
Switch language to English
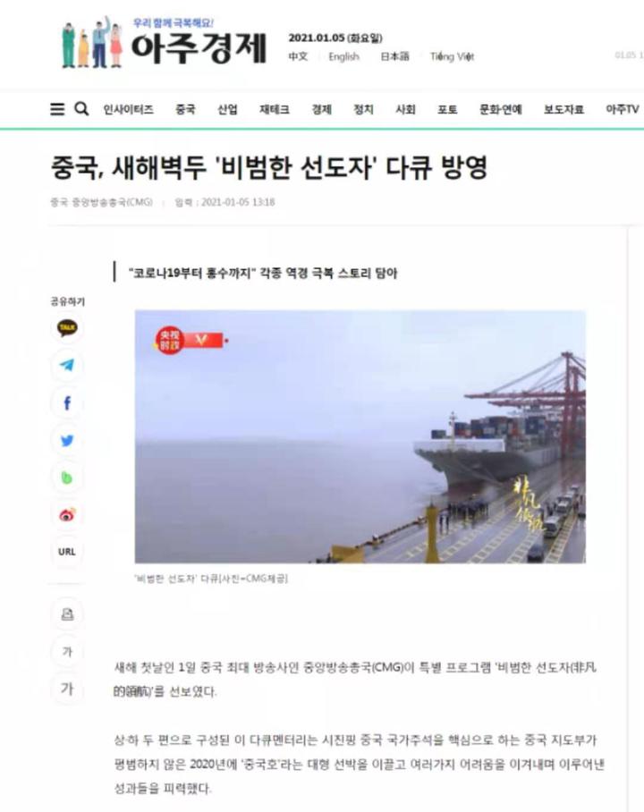[x=344, y=56]
